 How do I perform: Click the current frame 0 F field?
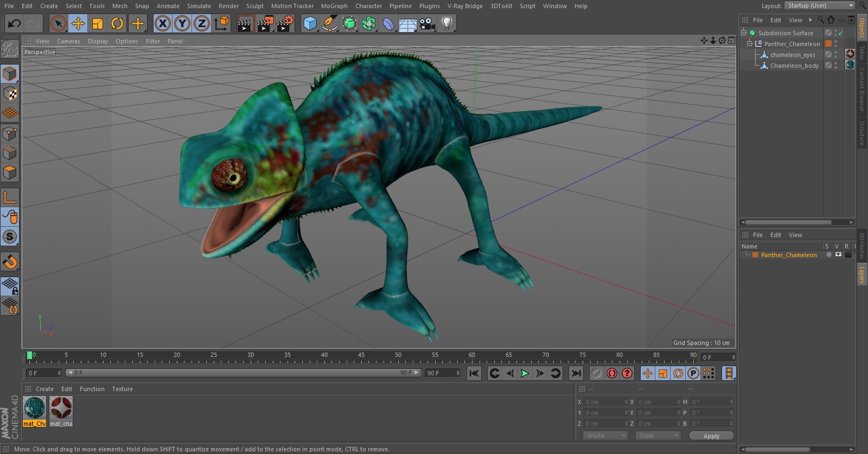[x=44, y=373]
